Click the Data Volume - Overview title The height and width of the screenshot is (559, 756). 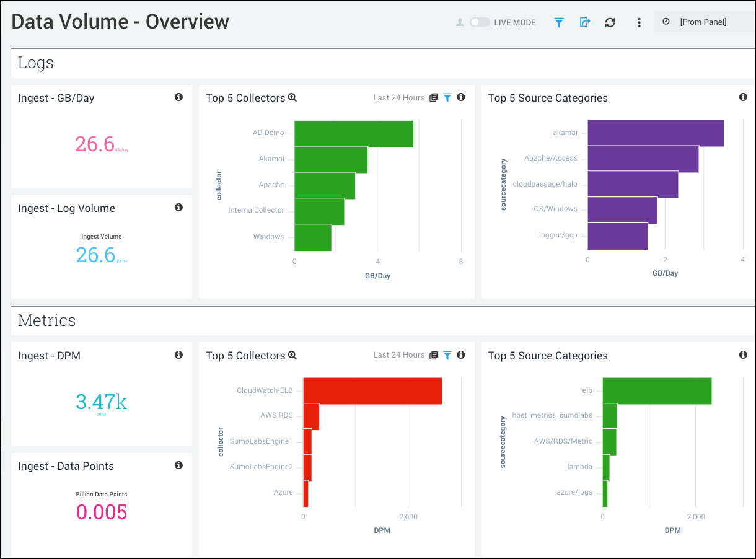[120, 22]
